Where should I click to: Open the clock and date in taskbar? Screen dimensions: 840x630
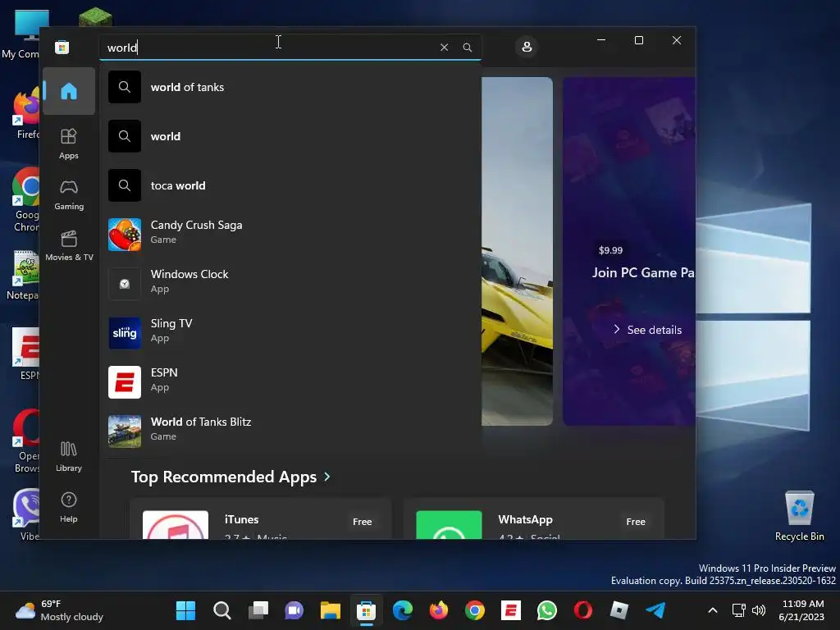coord(802,610)
